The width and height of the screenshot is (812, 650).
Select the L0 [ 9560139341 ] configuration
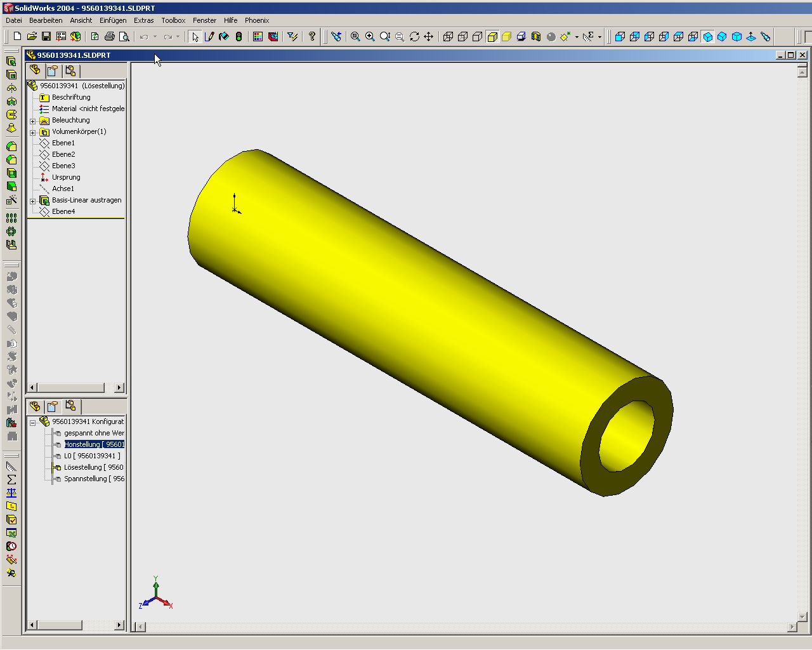tap(92, 456)
